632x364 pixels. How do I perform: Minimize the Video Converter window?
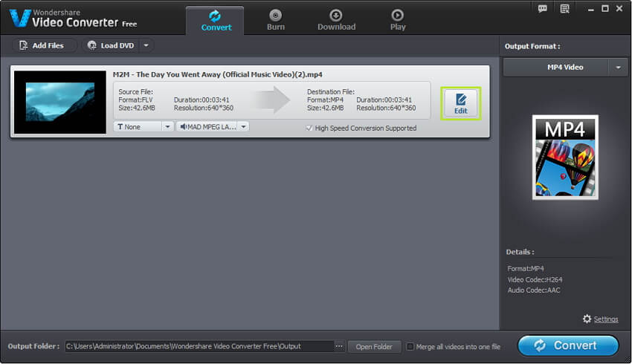pyautogui.click(x=590, y=9)
